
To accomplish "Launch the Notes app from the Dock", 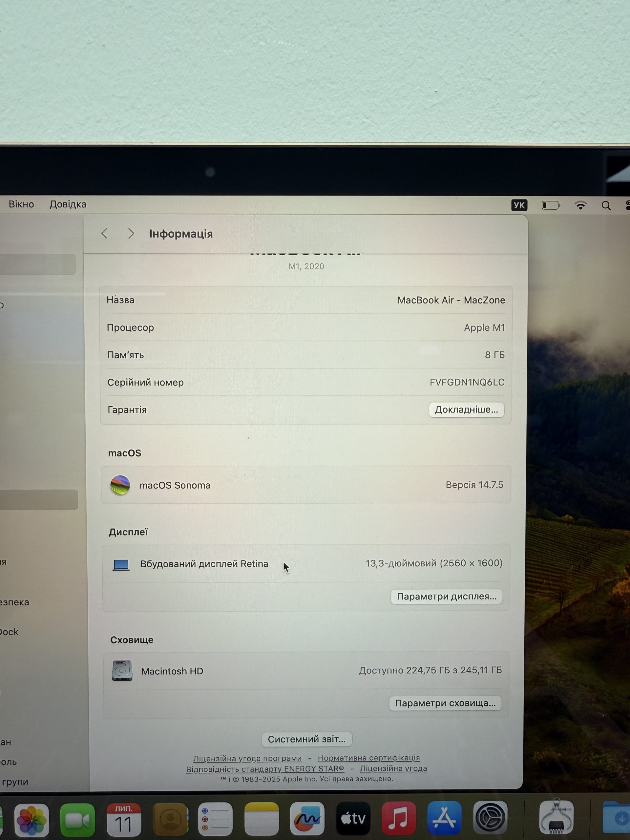I will click(262, 819).
